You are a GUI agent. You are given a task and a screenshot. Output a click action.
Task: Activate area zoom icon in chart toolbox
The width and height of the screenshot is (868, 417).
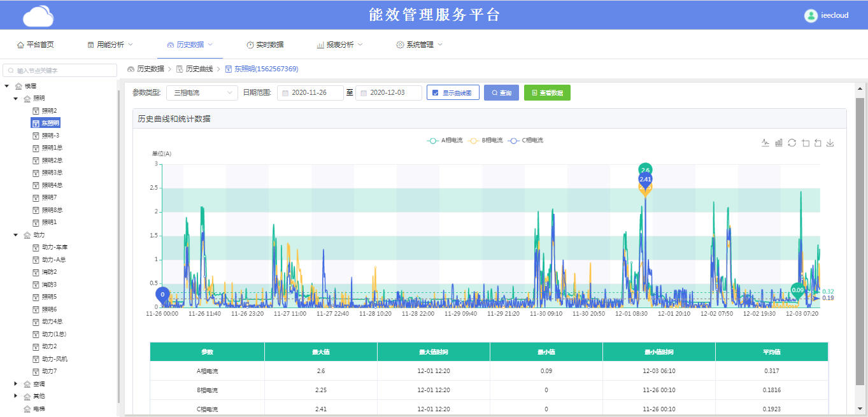coord(805,143)
